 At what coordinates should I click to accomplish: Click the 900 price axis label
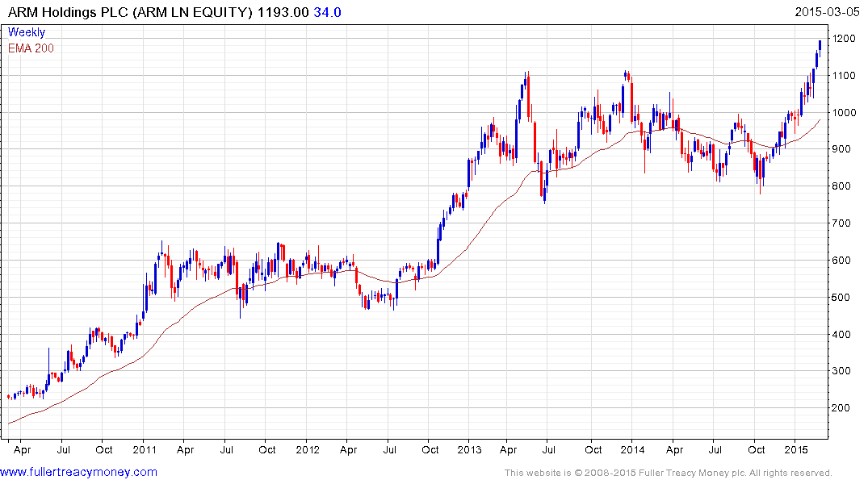point(841,148)
